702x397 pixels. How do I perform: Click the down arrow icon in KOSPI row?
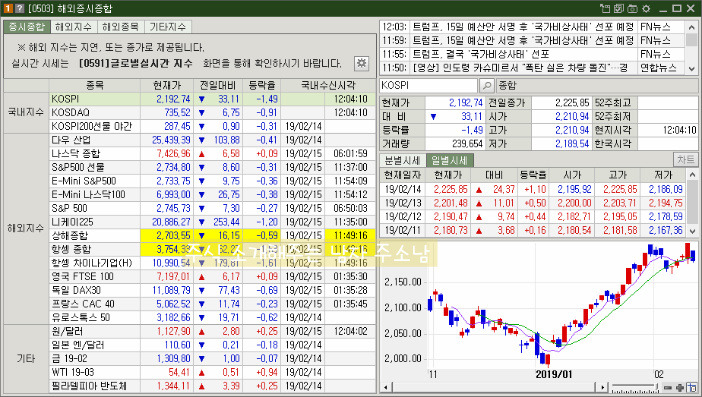(201, 99)
